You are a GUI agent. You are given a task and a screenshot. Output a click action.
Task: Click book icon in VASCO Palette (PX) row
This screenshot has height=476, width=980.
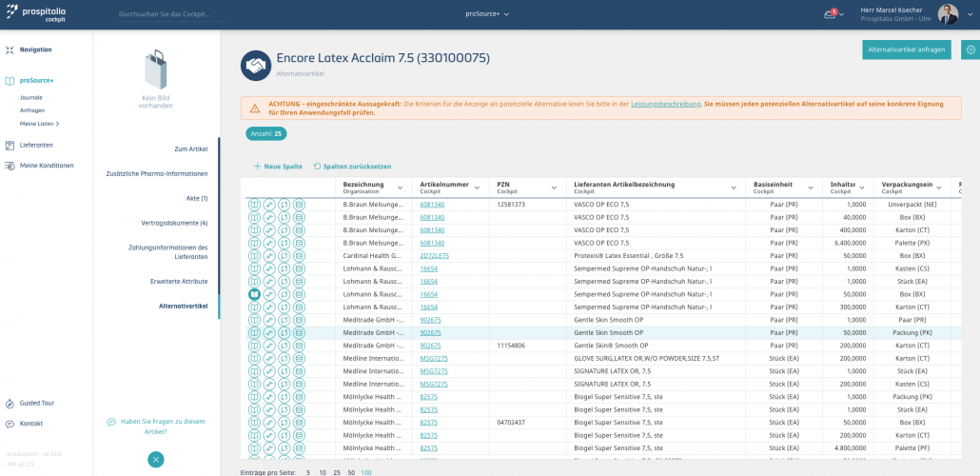click(x=254, y=243)
